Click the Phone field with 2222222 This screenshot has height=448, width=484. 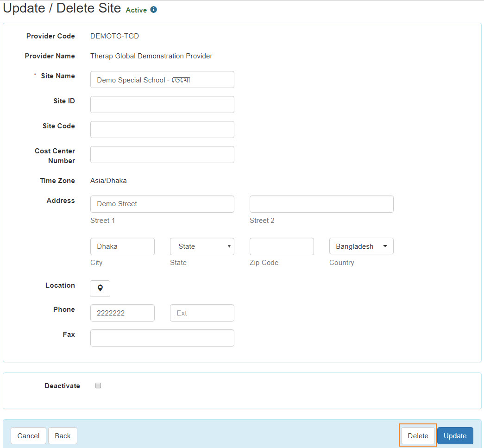122,313
